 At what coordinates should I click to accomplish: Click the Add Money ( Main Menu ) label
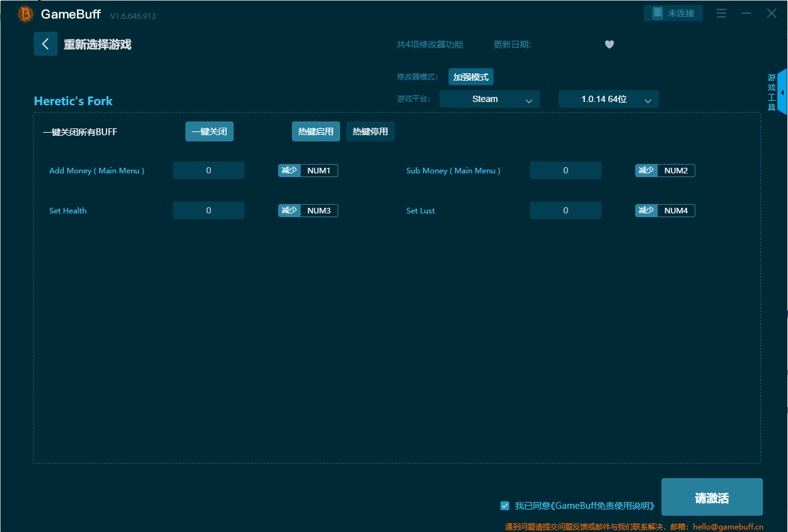(x=97, y=170)
